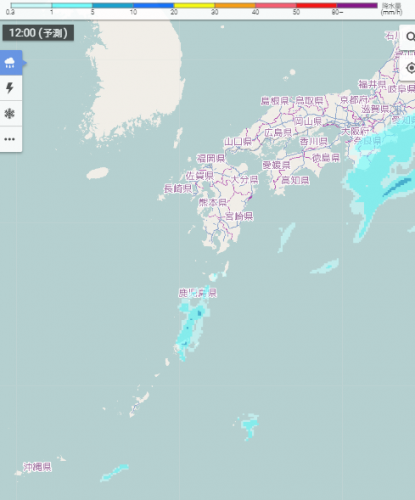Screen dimensions: 415x500
Task: Click the 鹿児島県 prefecture label
Action: coord(198,293)
